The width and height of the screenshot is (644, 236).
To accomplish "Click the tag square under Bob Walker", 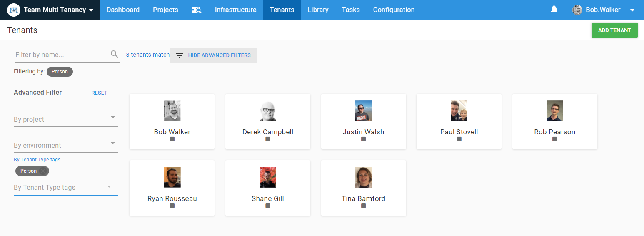I will pyautogui.click(x=172, y=139).
